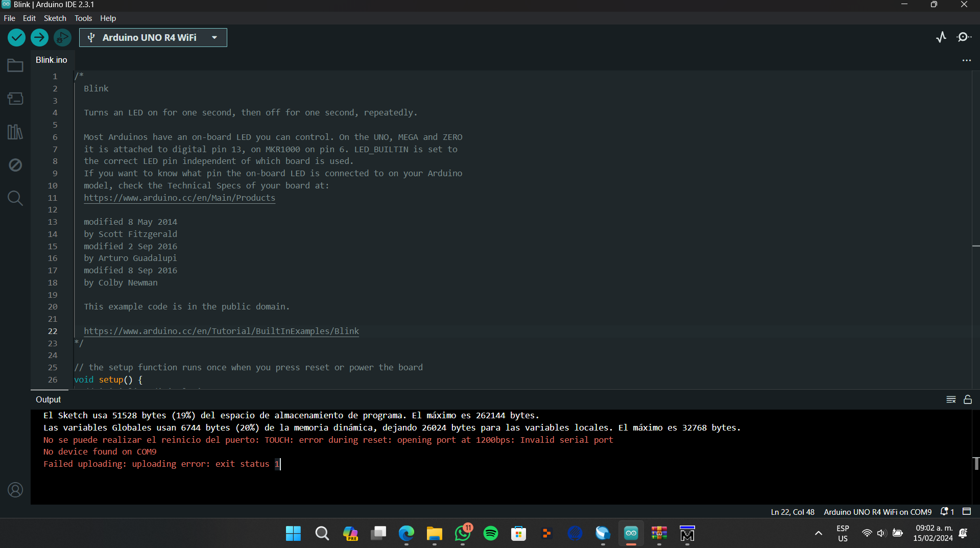Open the BuiltInExamples Blink tutorial link
The width and height of the screenshot is (980, 548).
[x=221, y=331]
